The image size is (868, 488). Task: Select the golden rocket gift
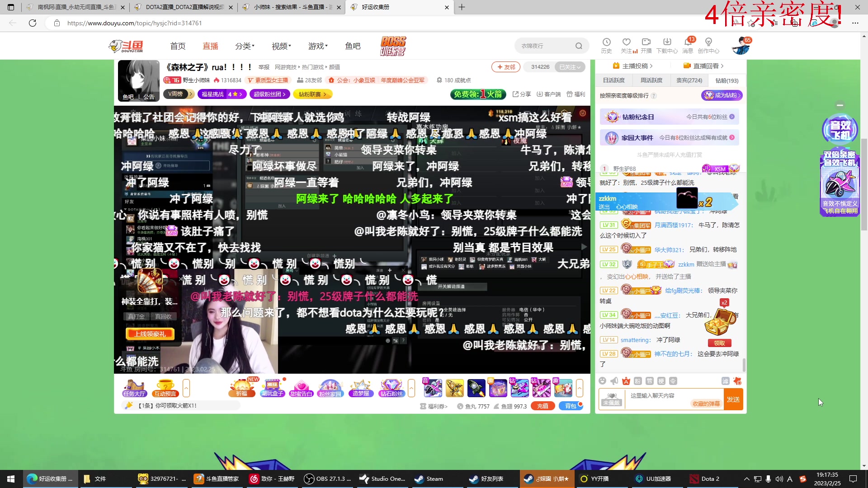pyautogui.click(x=454, y=388)
